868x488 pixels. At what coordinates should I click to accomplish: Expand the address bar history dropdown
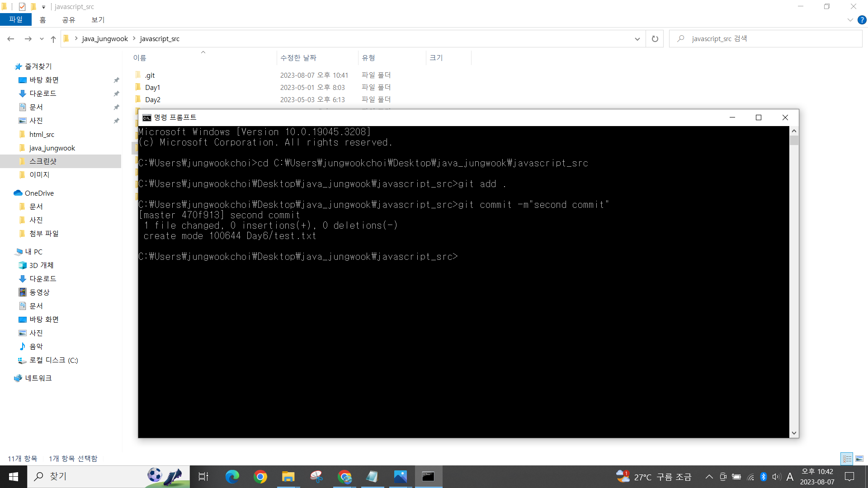(637, 39)
